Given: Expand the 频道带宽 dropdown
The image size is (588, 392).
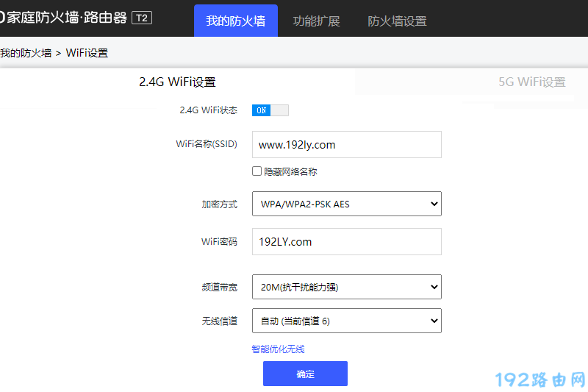Looking at the screenshot, I should pos(346,287).
